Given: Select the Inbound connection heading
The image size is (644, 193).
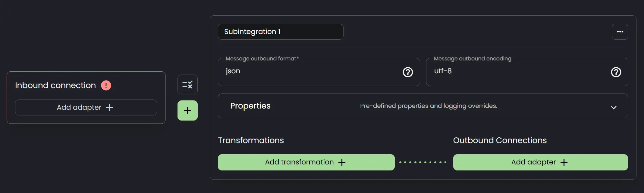Looking at the screenshot, I should point(55,85).
